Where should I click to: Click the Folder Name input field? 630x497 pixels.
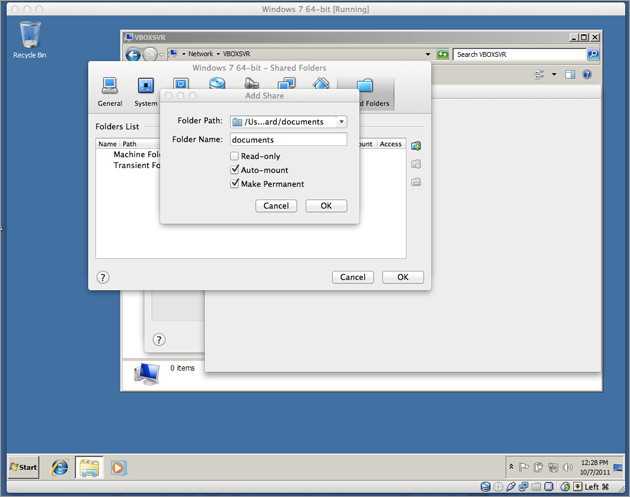coord(288,139)
